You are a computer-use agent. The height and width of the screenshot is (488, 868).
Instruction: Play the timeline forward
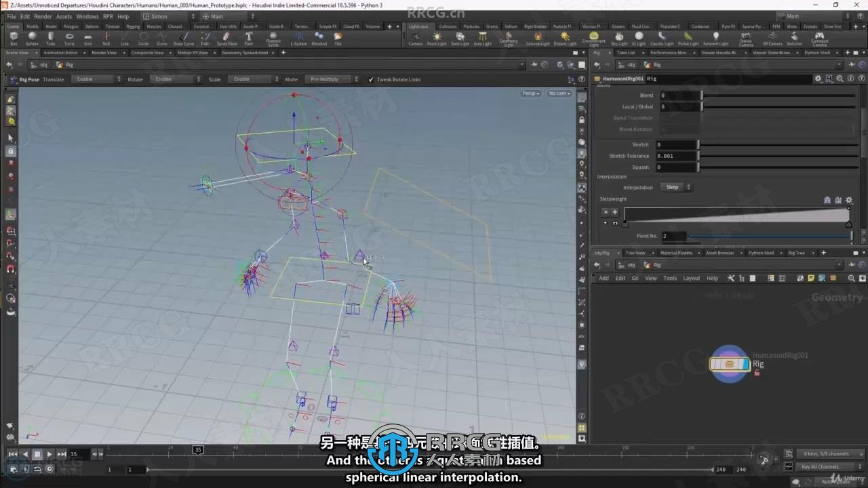click(x=50, y=454)
